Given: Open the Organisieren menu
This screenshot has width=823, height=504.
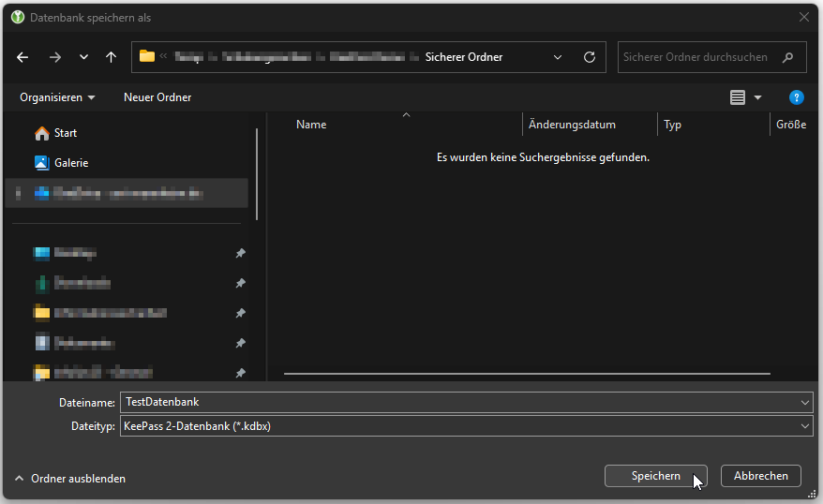Looking at the screenshot, I should point(57,97).
